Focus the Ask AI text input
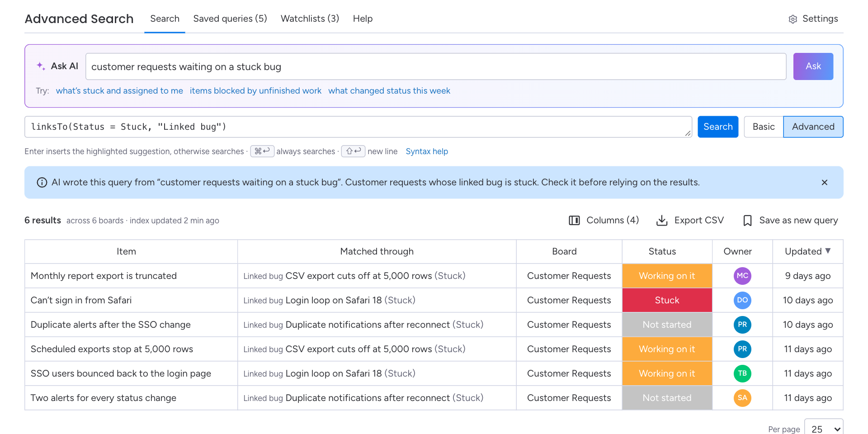Image resolution: width=868 pixels, height=434 pixels. tap(436, 66)
